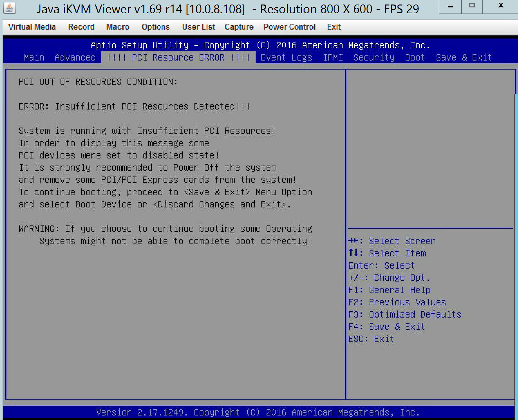Image resolution: width=518 pixels, height=420 pixels.
Task: Click the 'To continue booting, proceed to' line
Action: point(165,192)
